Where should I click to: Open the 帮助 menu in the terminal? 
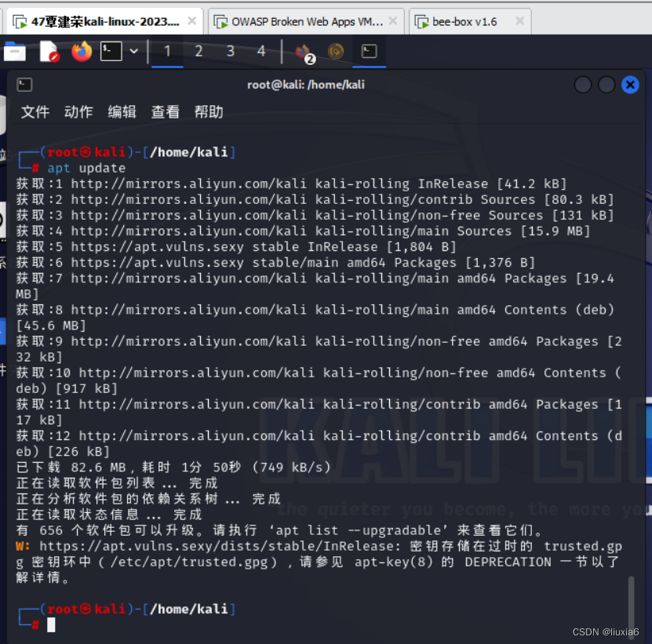point(208,111)
